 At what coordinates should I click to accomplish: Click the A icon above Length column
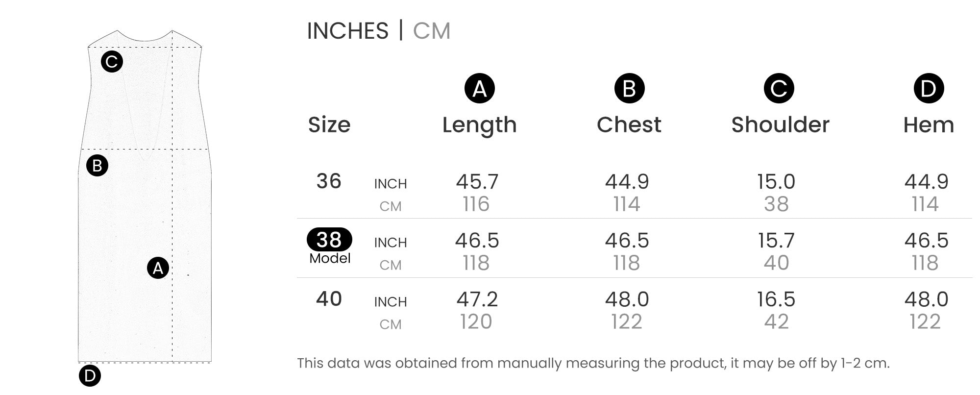click(479, 89)
